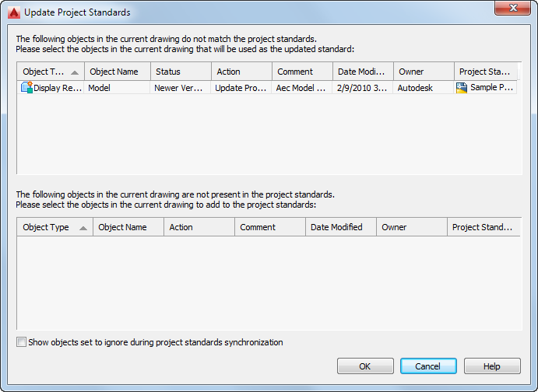Click the Status column header

(181, 72)
